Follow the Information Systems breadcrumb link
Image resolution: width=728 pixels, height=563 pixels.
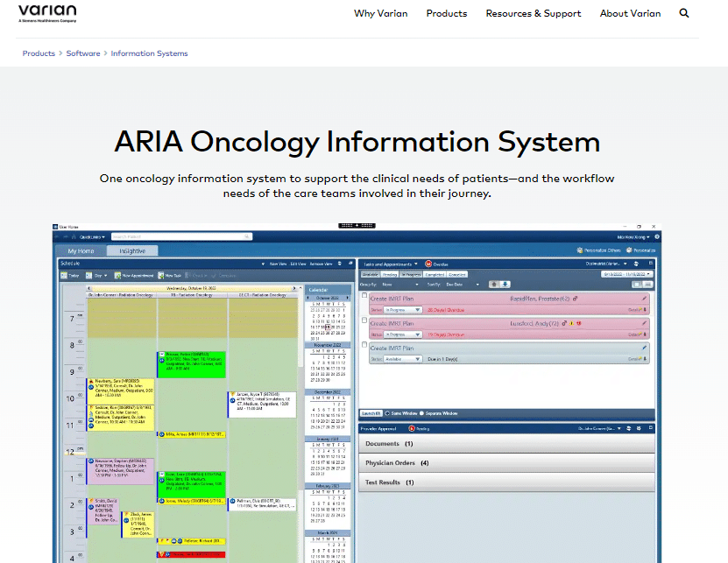[x=149, y=53]
